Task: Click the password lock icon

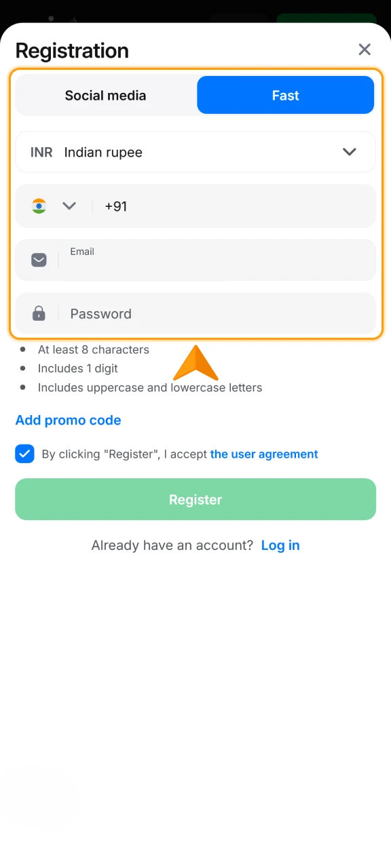Action: tap(39, 313)
